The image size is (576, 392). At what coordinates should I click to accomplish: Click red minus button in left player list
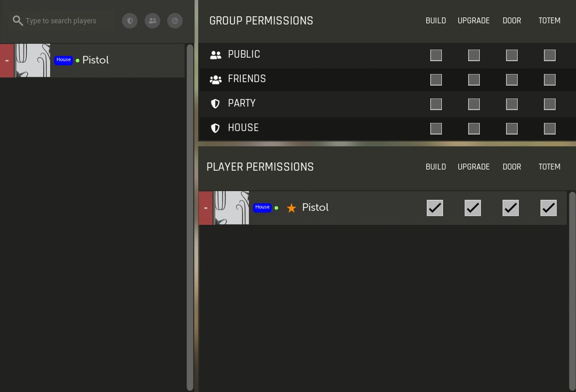coord(7,61)
